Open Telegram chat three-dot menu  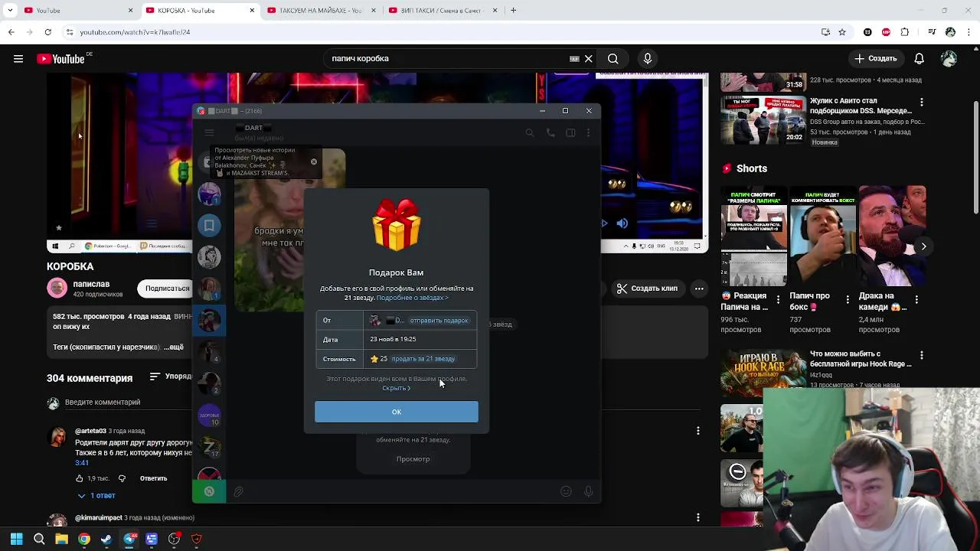click(588, 133)
